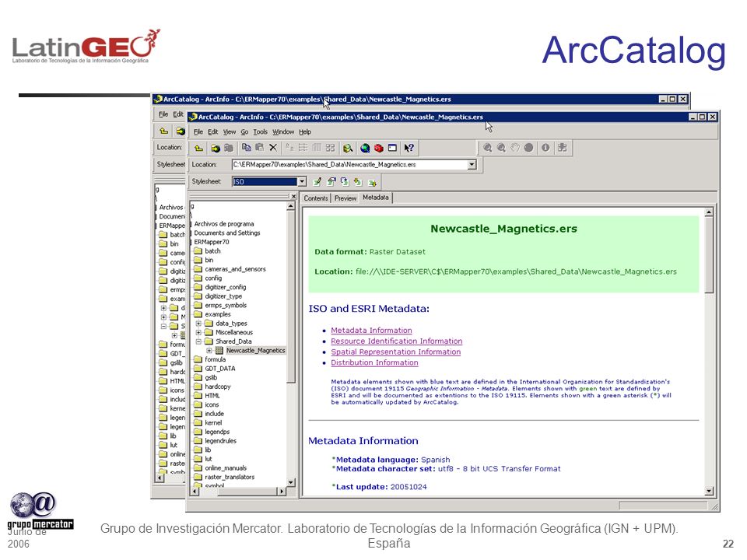Open the Tools menu
Screen dimensions: 747x560
260,132
